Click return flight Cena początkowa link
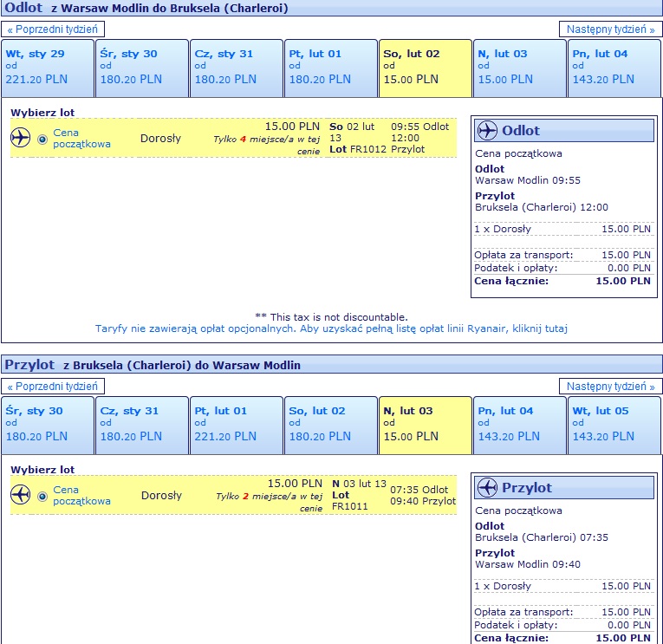663x644 pixels. (81, 495)
